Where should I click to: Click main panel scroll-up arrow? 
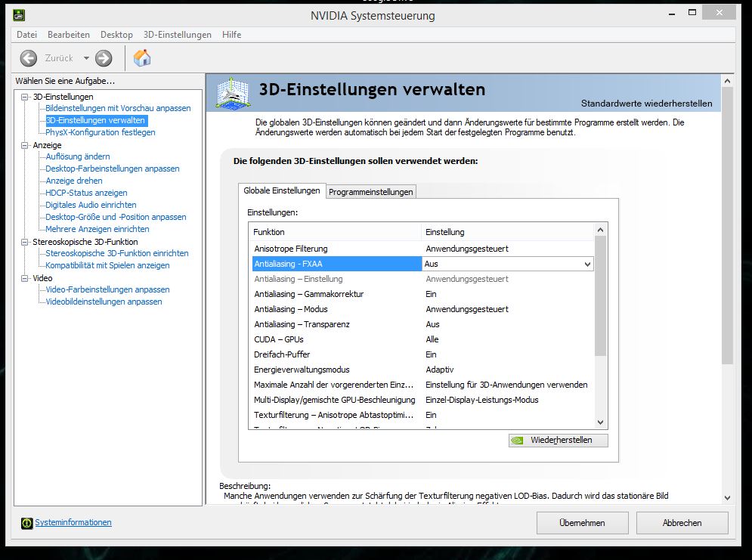pyautogui.click(x=727, y=82)
